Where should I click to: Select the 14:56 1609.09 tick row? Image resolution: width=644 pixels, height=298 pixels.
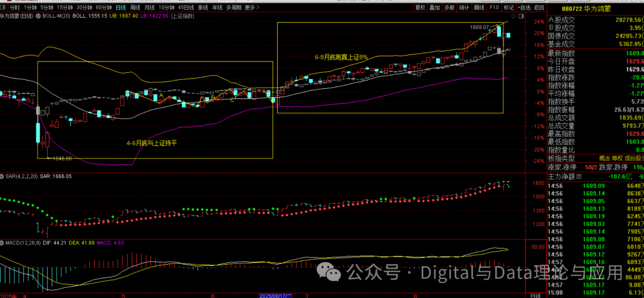tap(596, 186)
